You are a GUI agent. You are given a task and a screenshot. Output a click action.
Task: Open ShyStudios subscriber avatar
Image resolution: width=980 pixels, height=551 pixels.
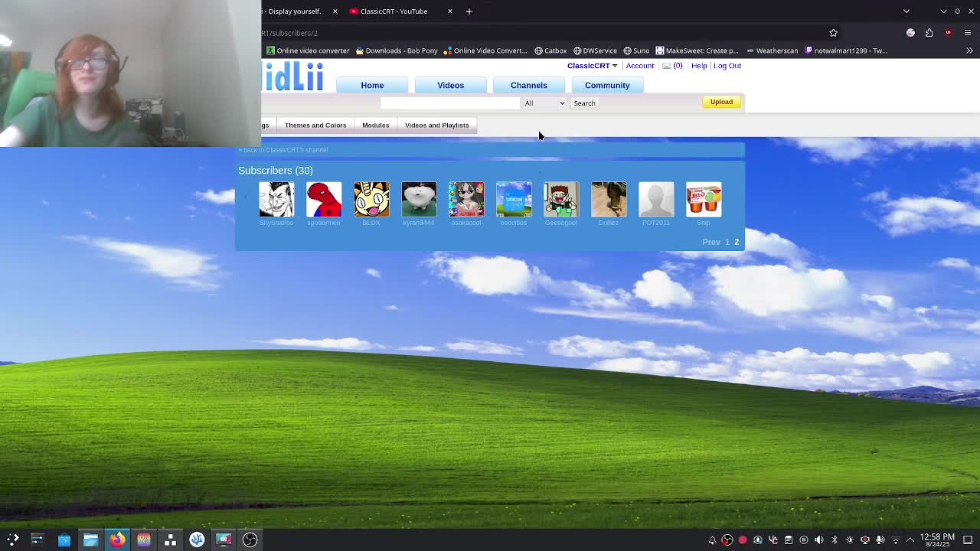click(276, 200)
